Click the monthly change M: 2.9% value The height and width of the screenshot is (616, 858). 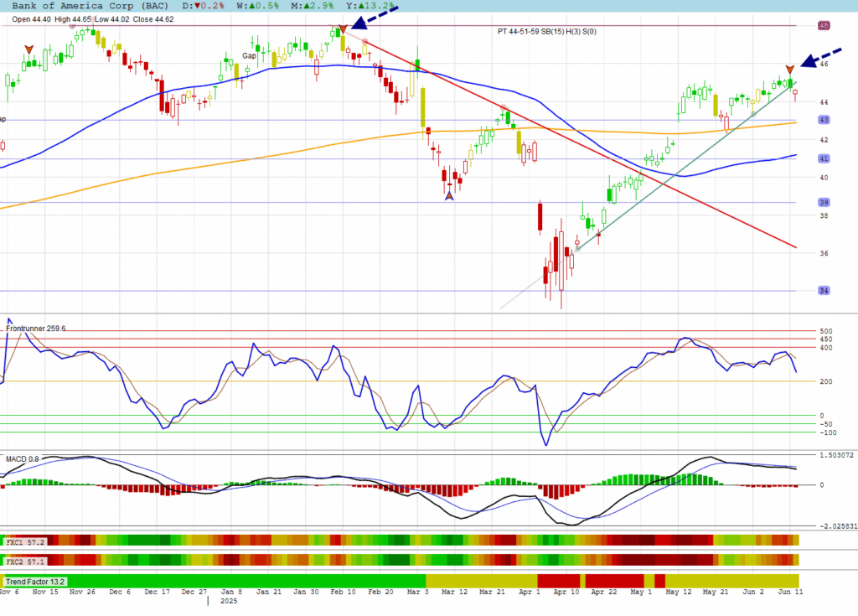tap(312, 6)
